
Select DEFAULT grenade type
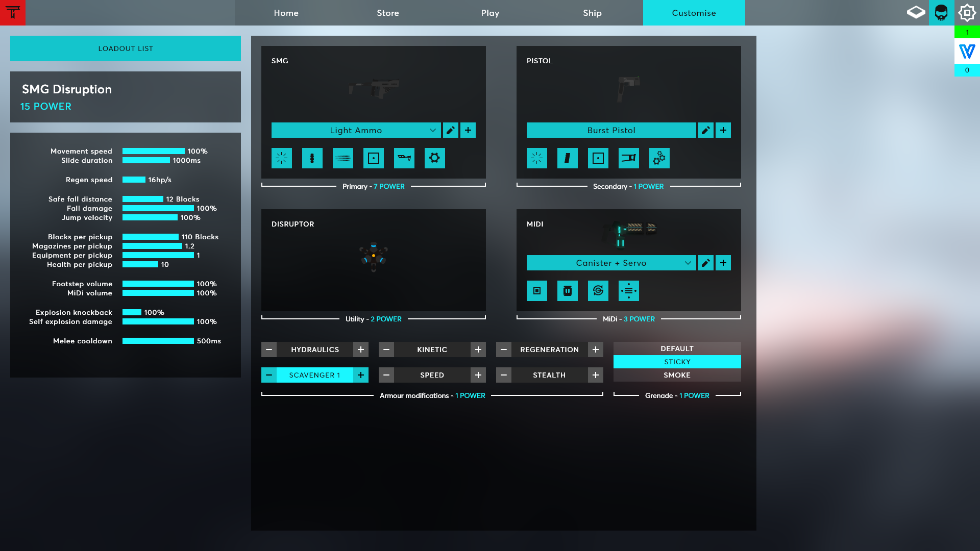[677, 348]
